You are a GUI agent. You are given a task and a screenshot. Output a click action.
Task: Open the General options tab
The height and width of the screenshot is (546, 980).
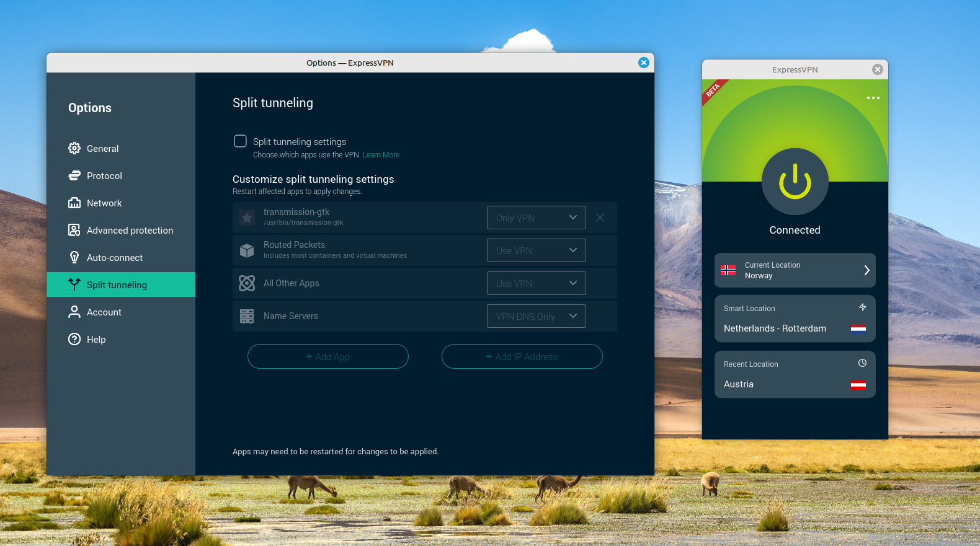coord(121,148)
